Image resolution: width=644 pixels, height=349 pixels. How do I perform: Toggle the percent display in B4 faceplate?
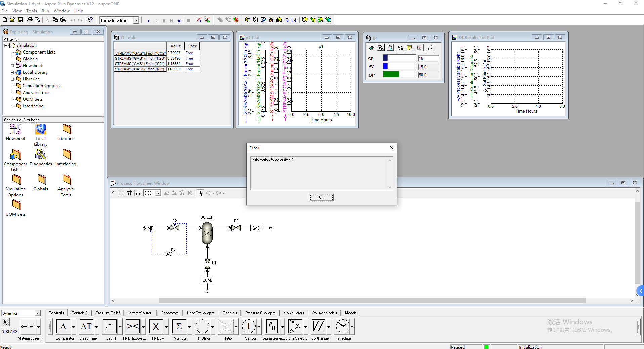pyautogui.click(x=400, y=48)
